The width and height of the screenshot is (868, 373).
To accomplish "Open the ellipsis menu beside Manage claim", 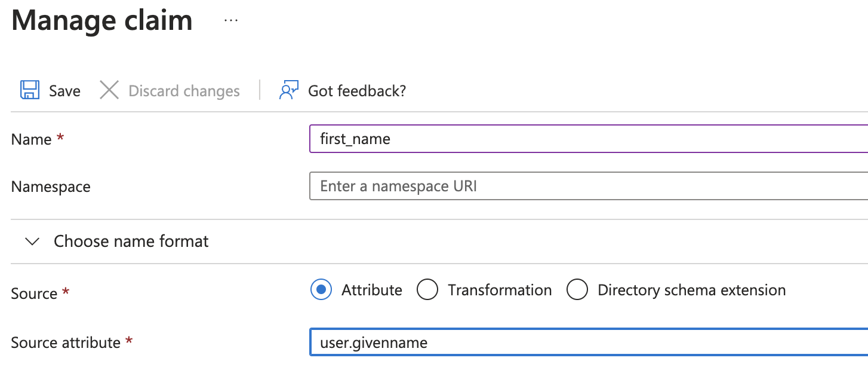I will coord(231,20).
